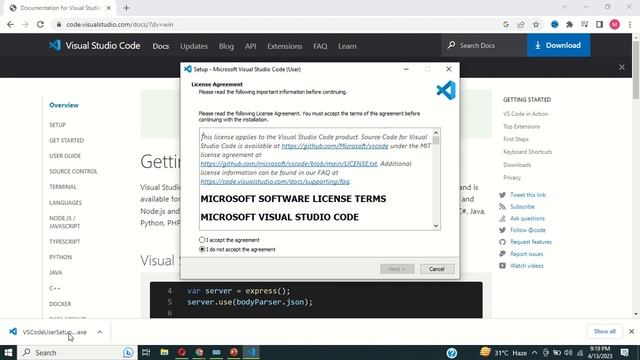This screenshot has width=640, height=360.
Task: Click taskbar Search box
Action: (78, 352)
